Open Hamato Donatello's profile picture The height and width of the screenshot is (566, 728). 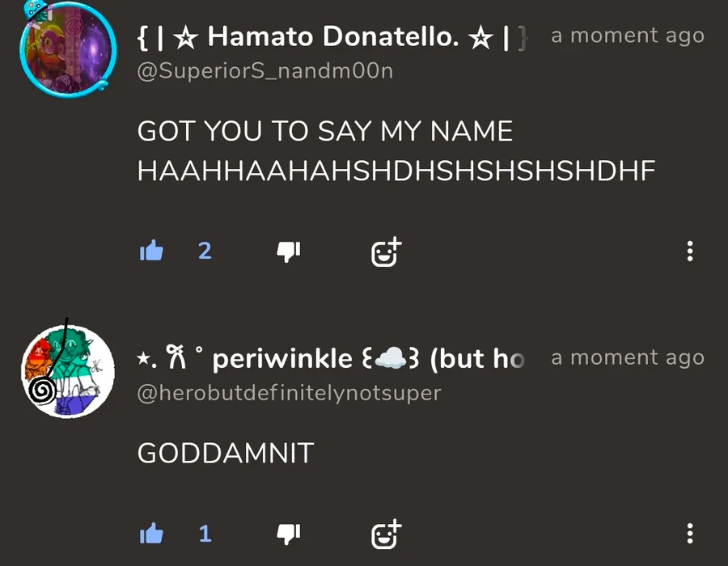click(x=68, y=48)
